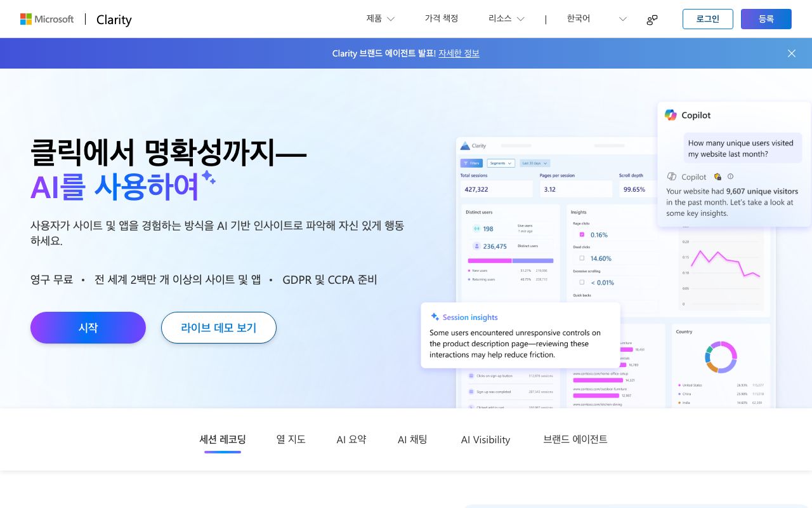Viewport: 812px width, 508px height.
Task: Click the Copilot logo in the chat card
Action: click(671, 115)
